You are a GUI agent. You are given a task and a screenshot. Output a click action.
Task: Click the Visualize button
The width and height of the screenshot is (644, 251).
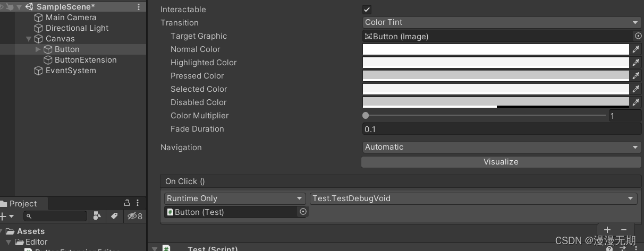click(501, 162)
